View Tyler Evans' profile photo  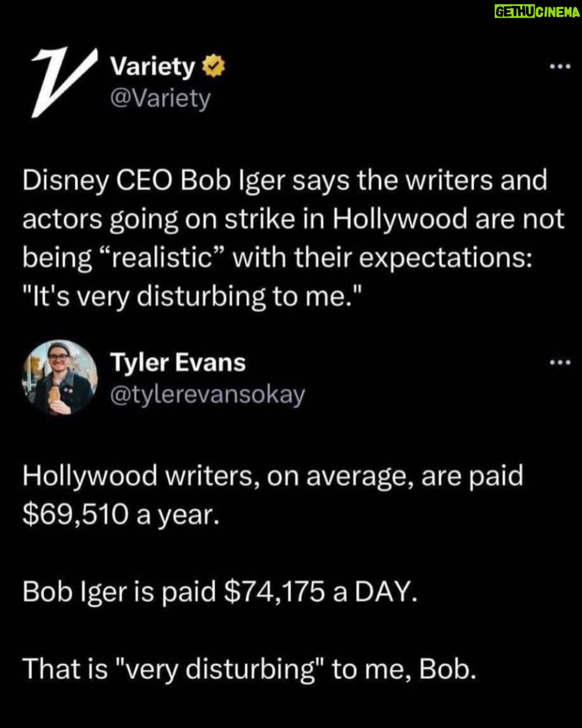(60, 377)
